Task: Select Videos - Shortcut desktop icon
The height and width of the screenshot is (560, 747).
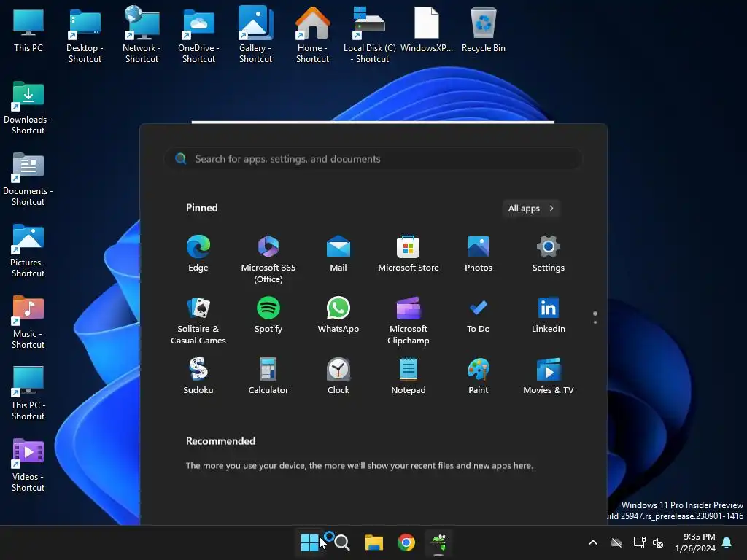Action: 28,464
